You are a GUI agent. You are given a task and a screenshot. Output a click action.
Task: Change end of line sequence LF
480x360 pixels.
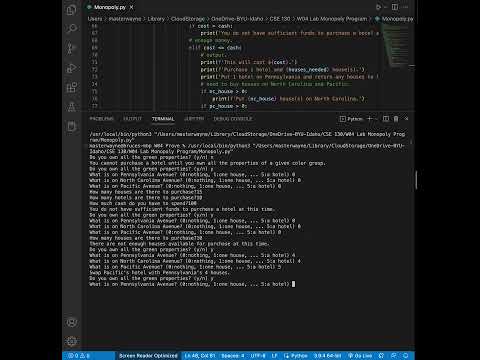274,356
